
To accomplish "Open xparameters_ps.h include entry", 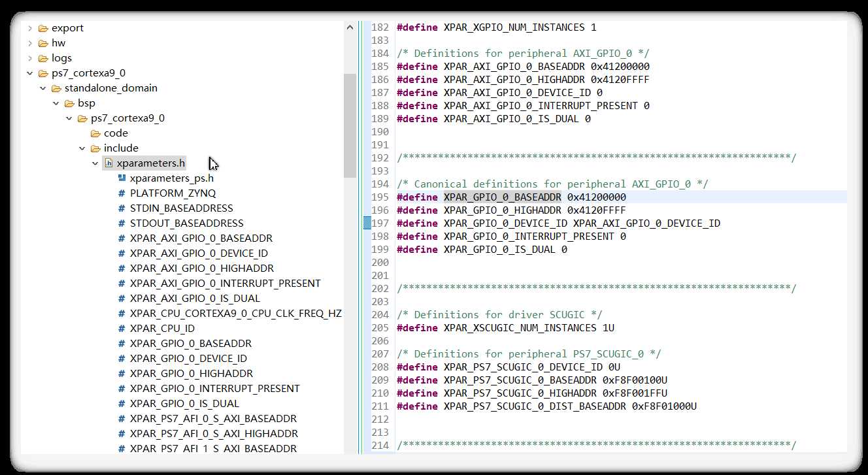I will click(172, 178).
